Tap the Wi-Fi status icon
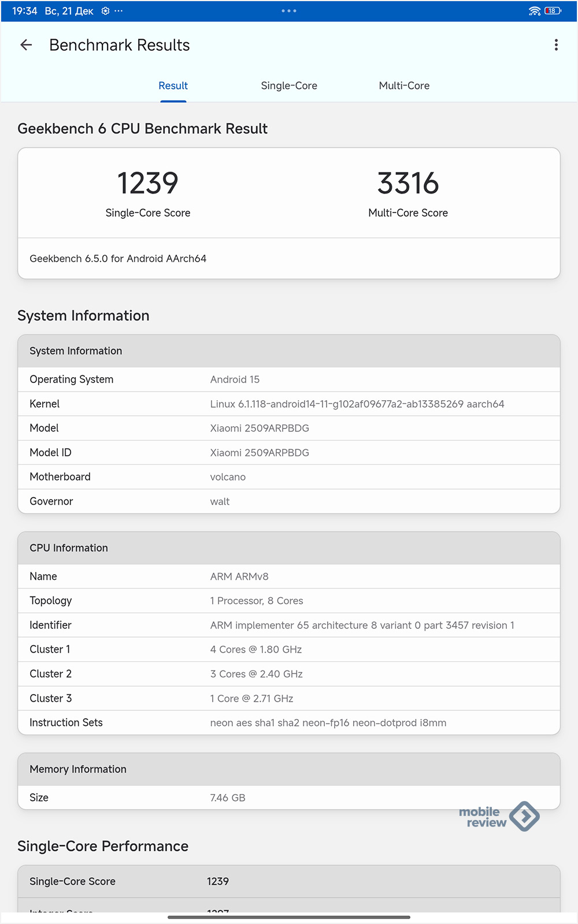Screen dimensions: 578x924 (x=535, y=11)
